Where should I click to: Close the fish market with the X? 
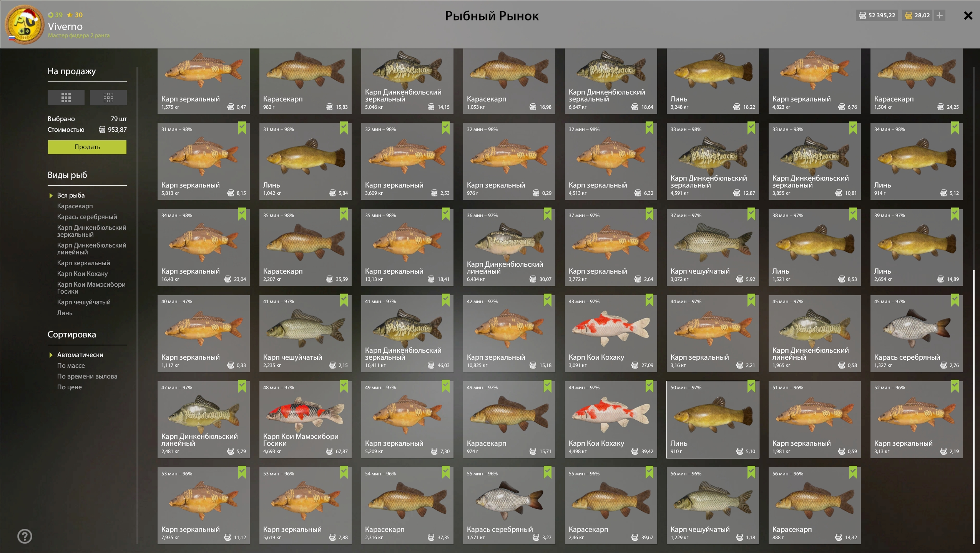968,15
